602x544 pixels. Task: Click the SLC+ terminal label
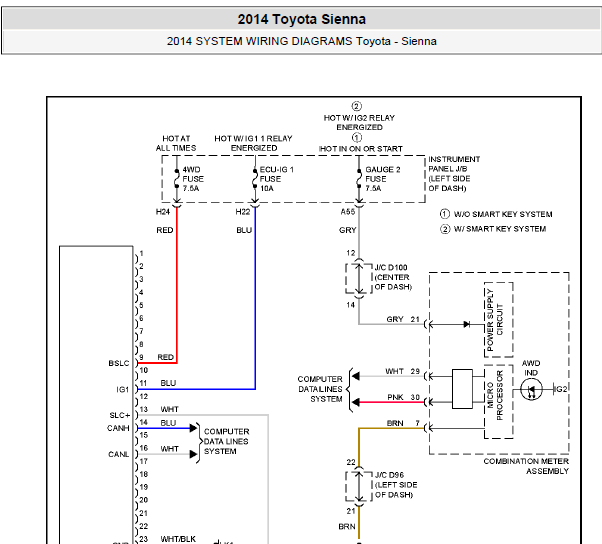[x=120, y=415]
